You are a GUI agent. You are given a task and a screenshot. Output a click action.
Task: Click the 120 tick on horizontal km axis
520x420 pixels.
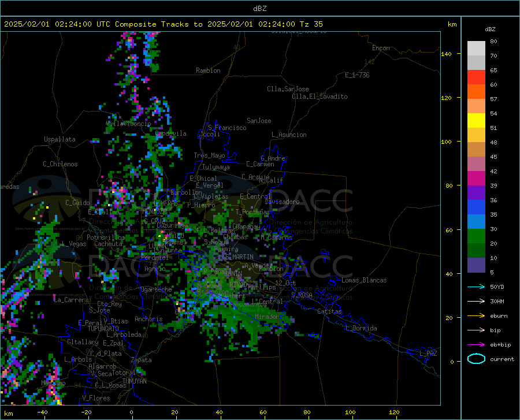click(x=394, y=412)
